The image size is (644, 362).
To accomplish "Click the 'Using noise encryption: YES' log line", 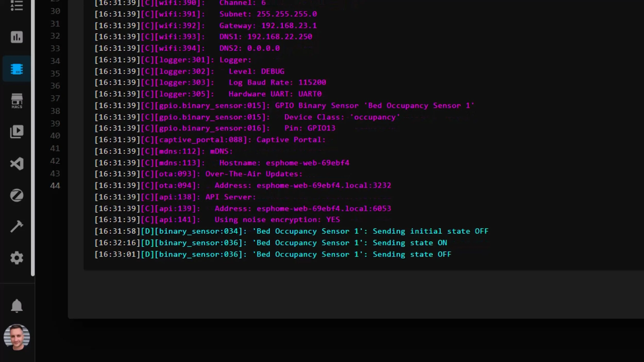I will [277, 220].
